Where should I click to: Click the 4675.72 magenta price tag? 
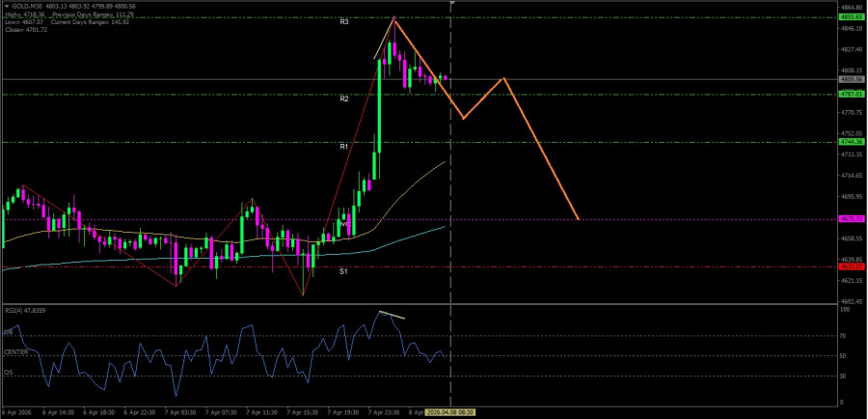click(852, 219)
